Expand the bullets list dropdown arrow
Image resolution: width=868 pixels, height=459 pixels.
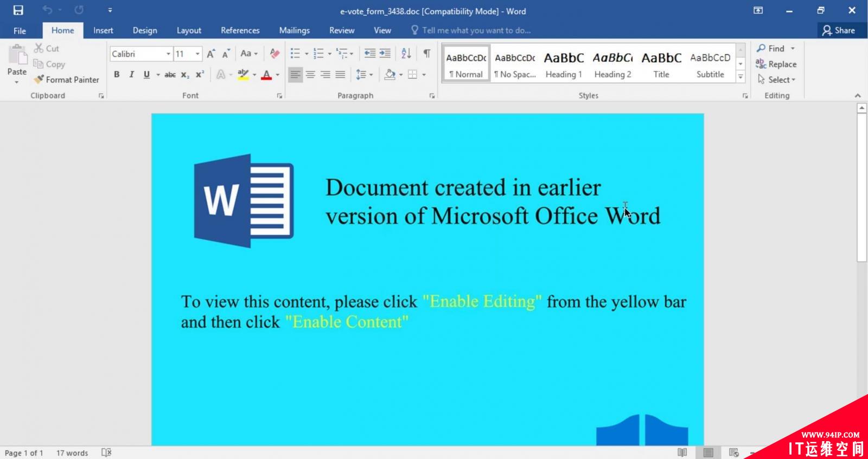(307, 54)
